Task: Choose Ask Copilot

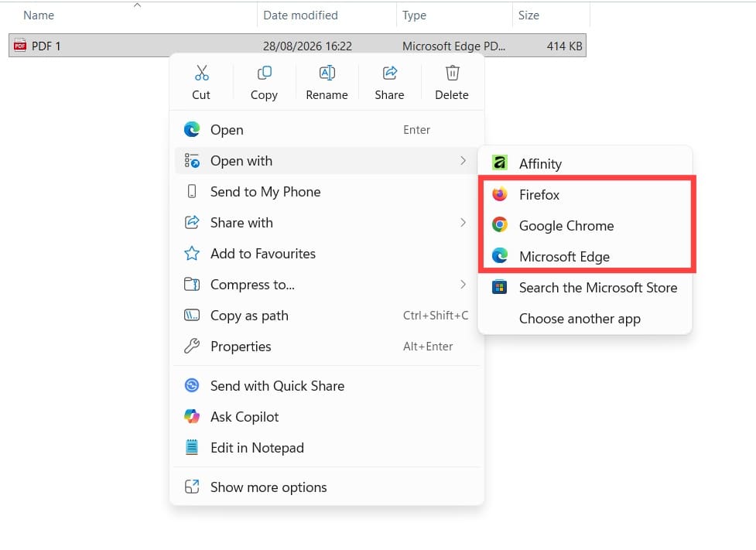Action: click(x=327, y=416)
